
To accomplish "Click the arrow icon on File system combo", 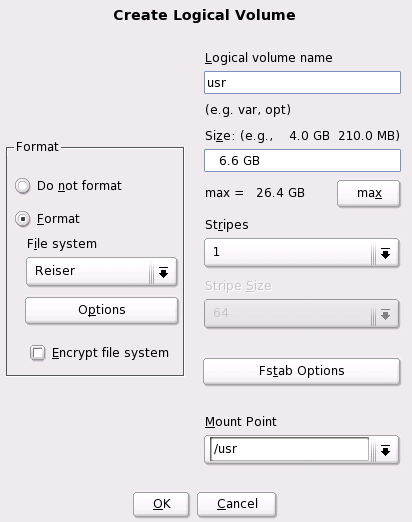I will [x=163, y=272].
